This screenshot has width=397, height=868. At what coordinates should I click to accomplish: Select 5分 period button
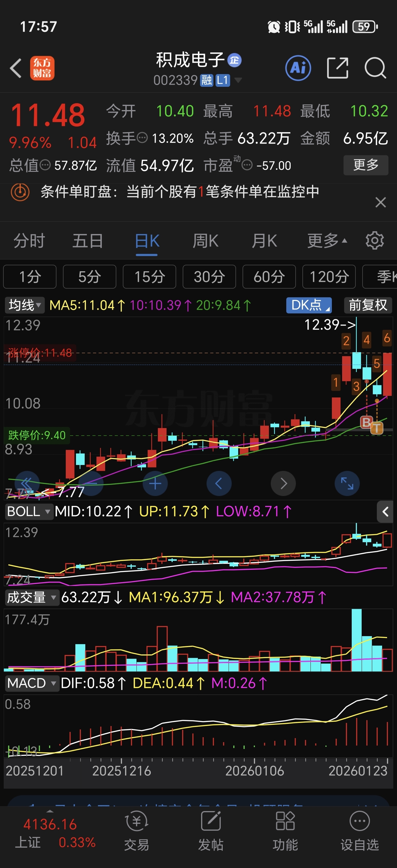point(90,277)
